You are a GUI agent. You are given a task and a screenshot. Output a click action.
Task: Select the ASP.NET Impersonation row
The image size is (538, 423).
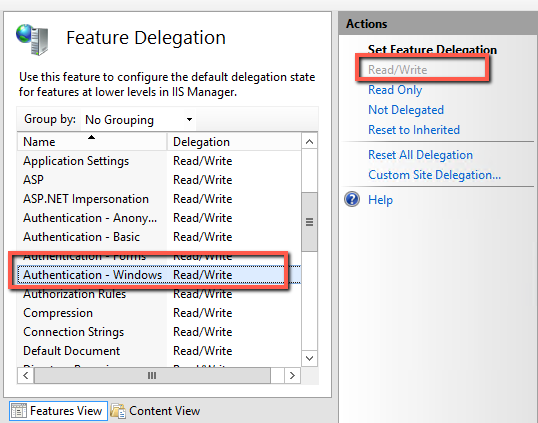pyautogui.click(x=159, y=199)
